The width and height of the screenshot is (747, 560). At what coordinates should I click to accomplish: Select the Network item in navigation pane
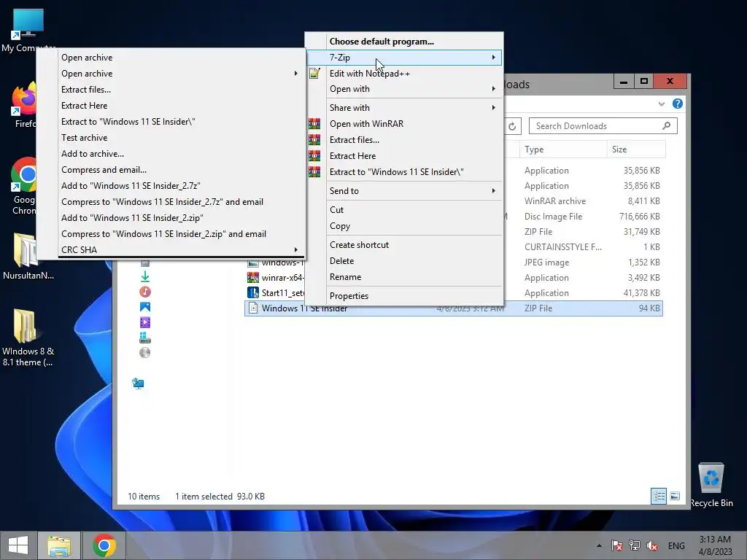[x=138, y=384]
